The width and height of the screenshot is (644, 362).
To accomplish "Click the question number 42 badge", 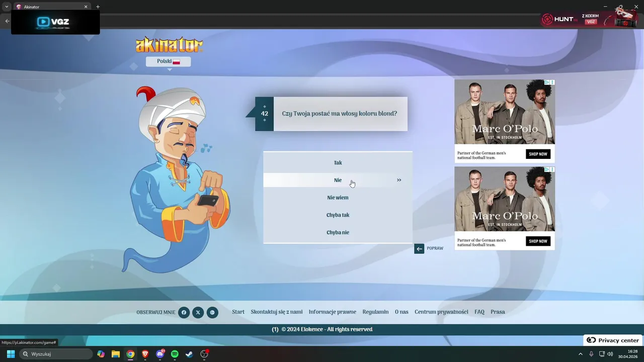I will 265,114.
